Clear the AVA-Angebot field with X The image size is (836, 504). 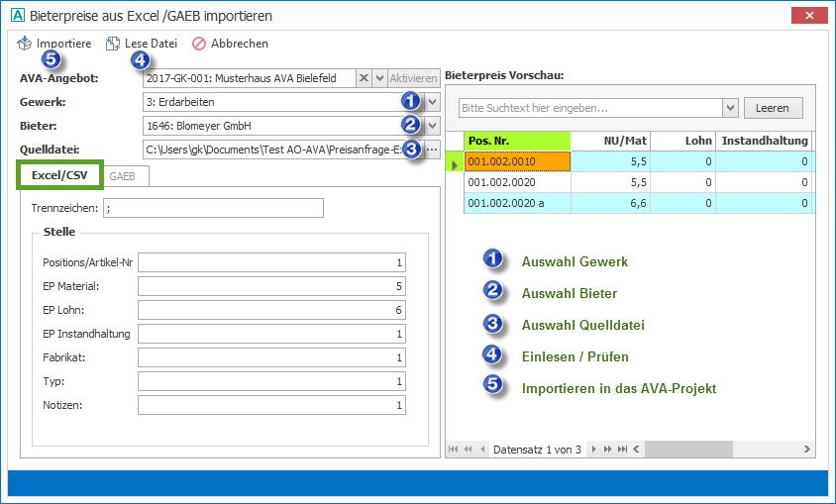(364, 78)
